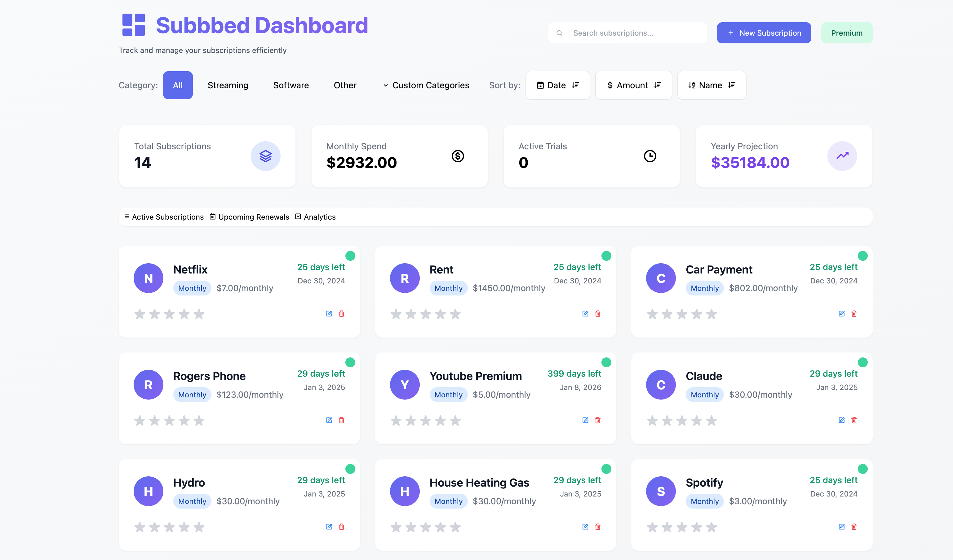Image resolution: width=953 pixels, height=560 pixels.
Task: Click the Subbed Dashboard grid logo
Action: coord(134,25)
